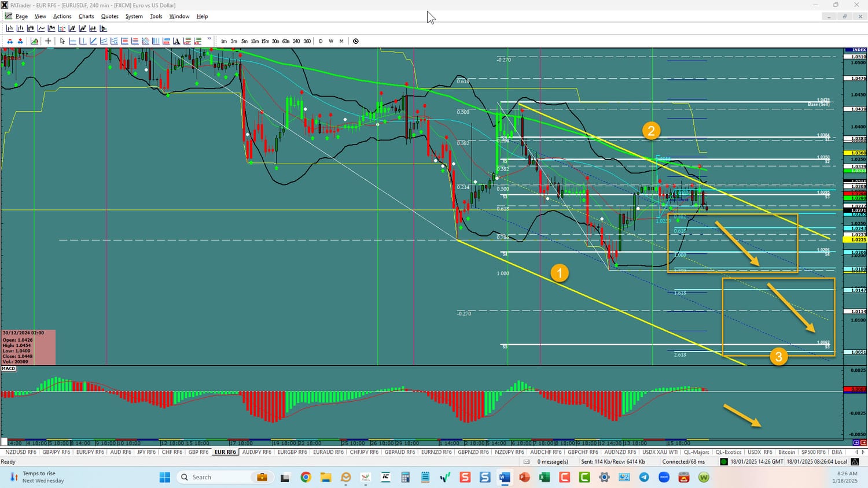Select the vertical parallel lines tool
This screenshot has height=488, width=868.
pos(156,41)
